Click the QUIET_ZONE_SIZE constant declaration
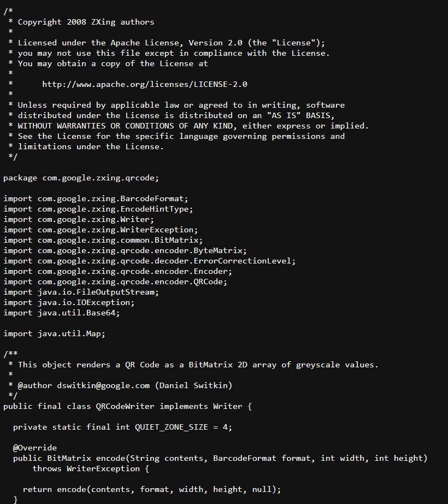Screen dimensions: 448x504 122,427
